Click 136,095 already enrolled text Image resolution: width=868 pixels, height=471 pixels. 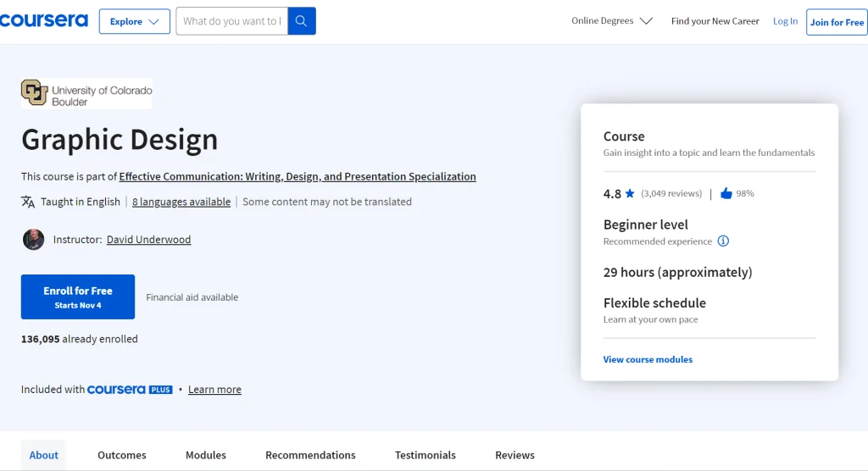79,339
